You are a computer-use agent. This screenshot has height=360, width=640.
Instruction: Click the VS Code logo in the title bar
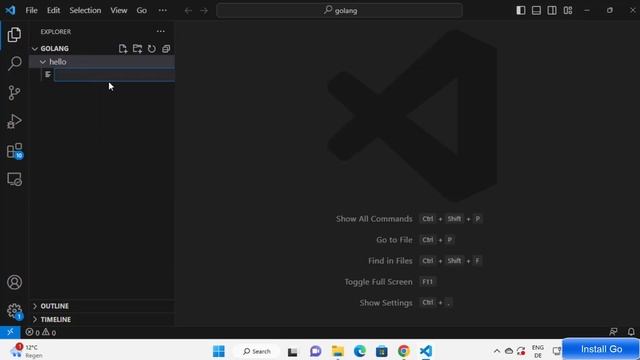(10, 10)
